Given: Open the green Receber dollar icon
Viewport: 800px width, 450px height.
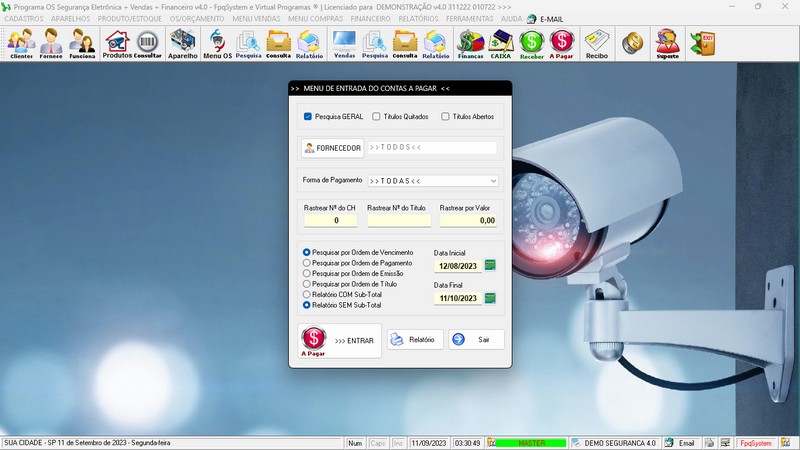Looking at the screenshot, I should point(531,44).
